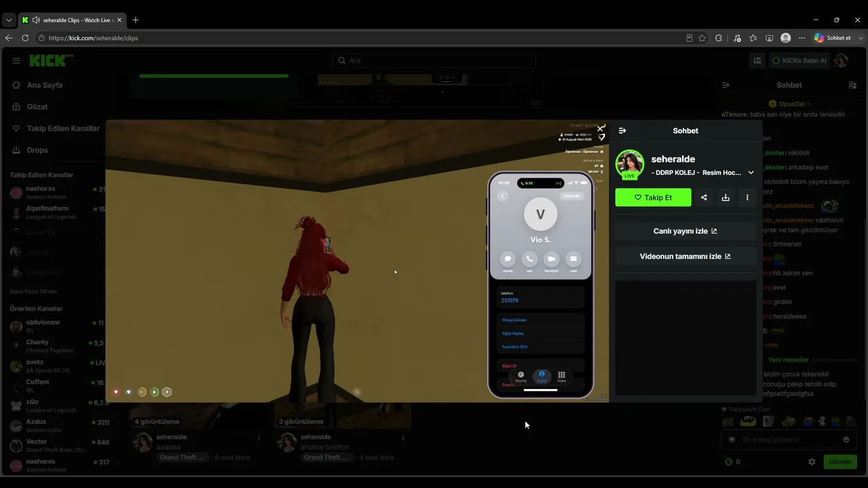Add this page to favorites with the star icon
The height and width of the screenshot is (488, 868).
pos(703,38)
